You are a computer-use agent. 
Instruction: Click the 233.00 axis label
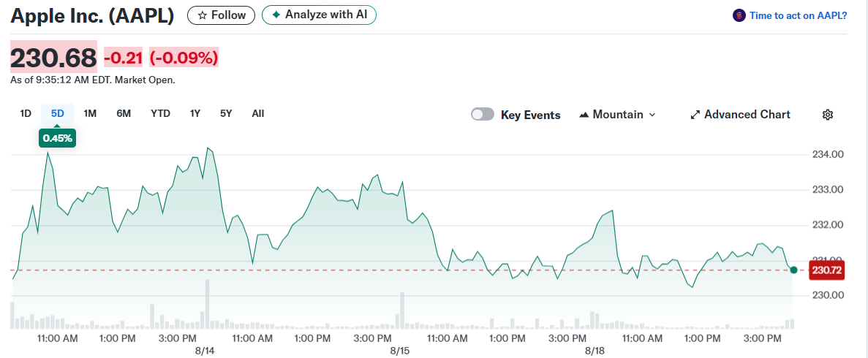(x=828, y=190)
